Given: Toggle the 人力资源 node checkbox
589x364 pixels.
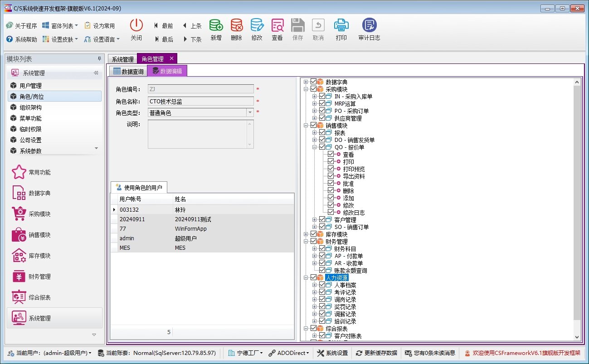Looking at the screenshot, I should pos(314,277).
